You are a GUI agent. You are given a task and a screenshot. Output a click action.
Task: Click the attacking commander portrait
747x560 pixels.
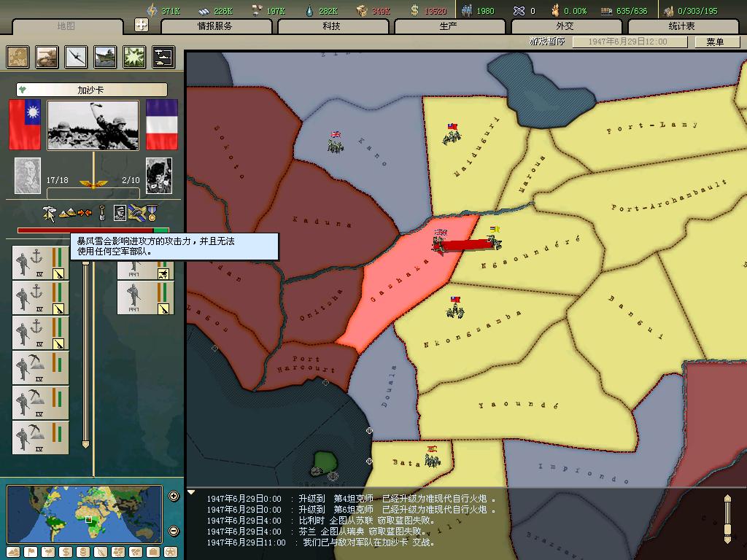[28, 176]
